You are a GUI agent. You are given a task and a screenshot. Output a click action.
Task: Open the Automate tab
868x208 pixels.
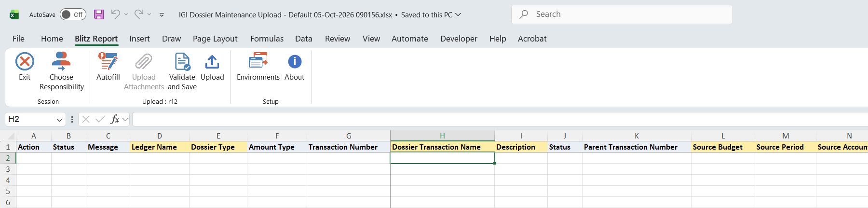click(x=410, y=39)
